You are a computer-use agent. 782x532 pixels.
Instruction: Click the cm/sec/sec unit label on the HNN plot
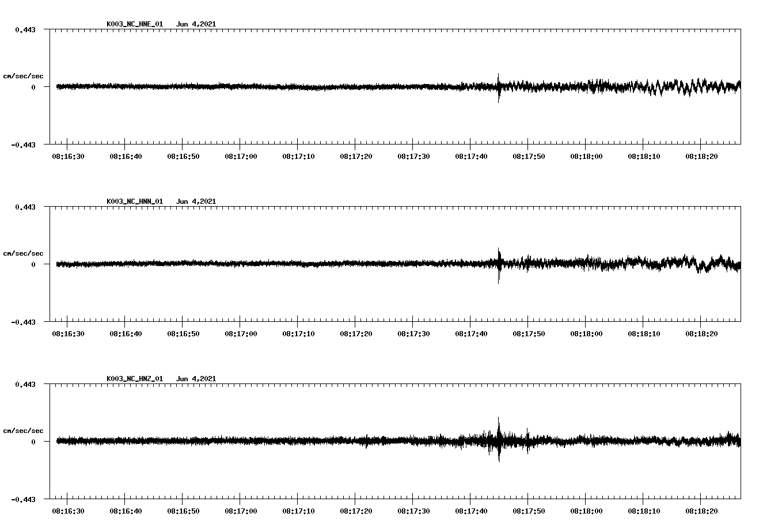coord(24,253)
